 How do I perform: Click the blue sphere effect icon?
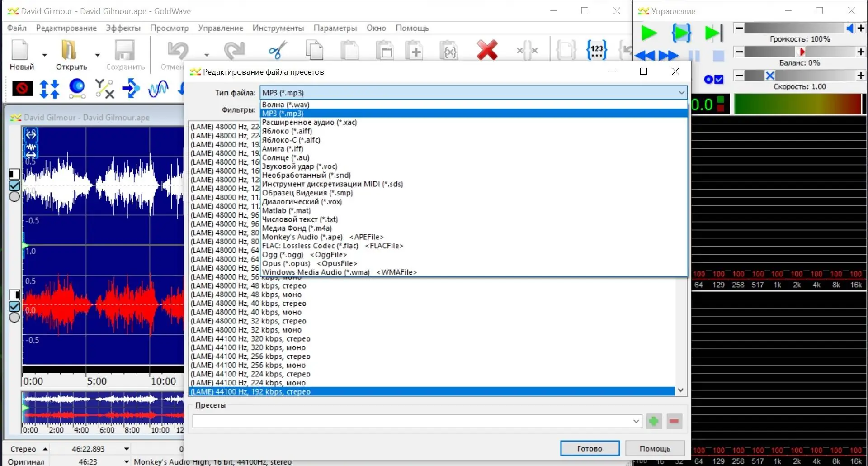pos(77,88)
